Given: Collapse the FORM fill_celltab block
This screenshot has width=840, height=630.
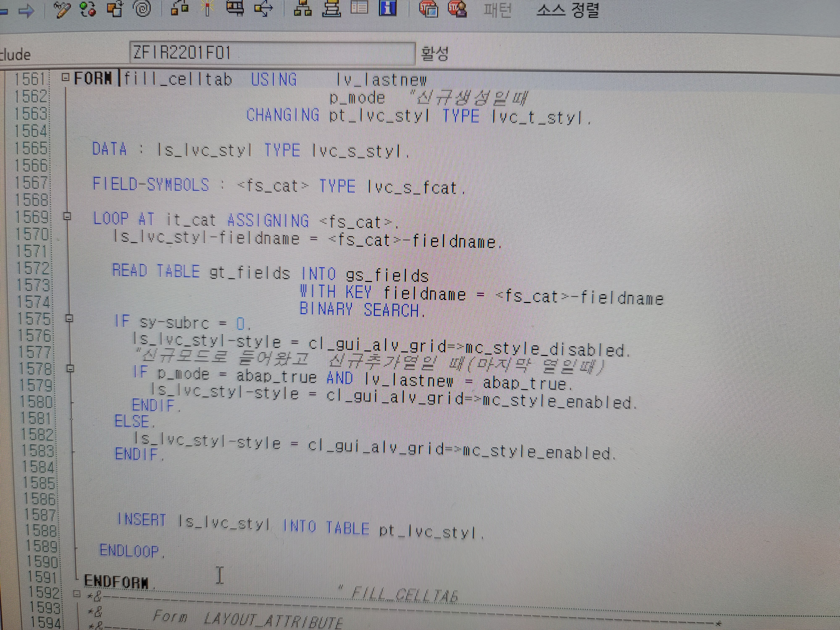Looking at the screenshot, I should pyautogui.click(x=65, y=77).
